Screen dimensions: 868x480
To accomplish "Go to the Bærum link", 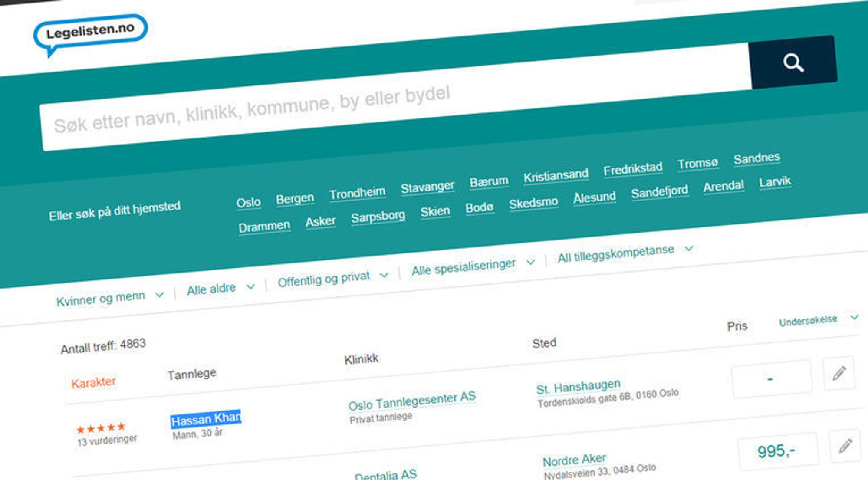I will pyautogui.click(x=489, y=181).
